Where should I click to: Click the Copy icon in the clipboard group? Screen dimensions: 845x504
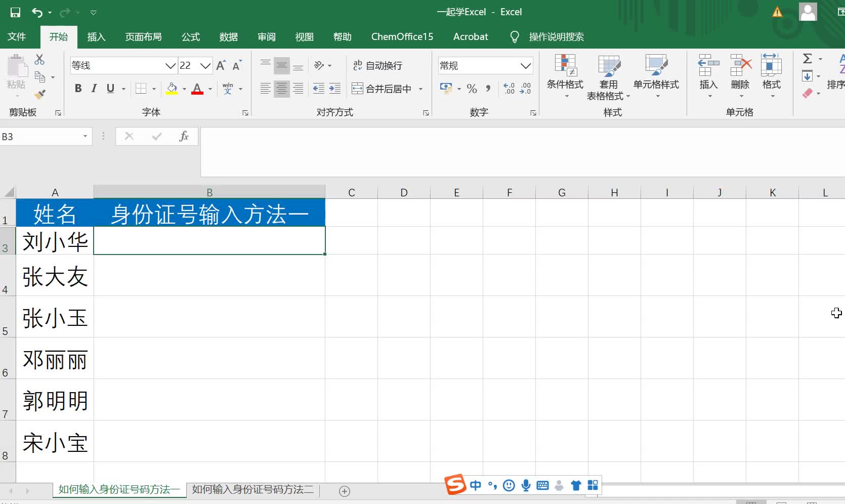point(40,77)
